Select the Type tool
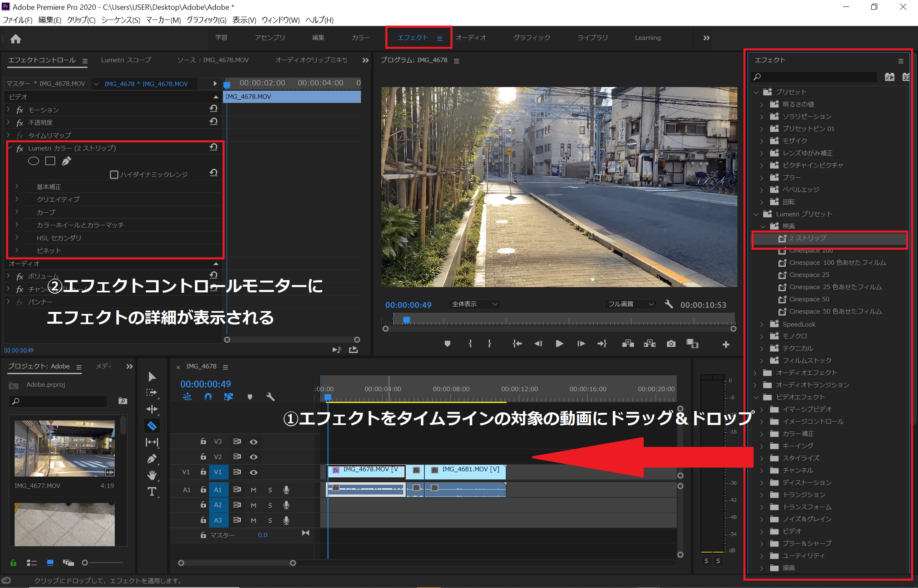The width and height of the screenshot is (918, 588). (x=152, y=492)
